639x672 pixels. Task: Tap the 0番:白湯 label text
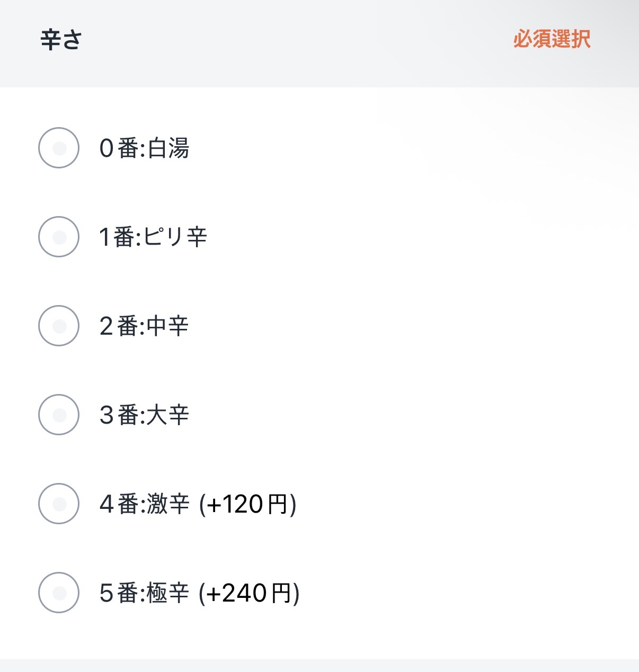144,148
